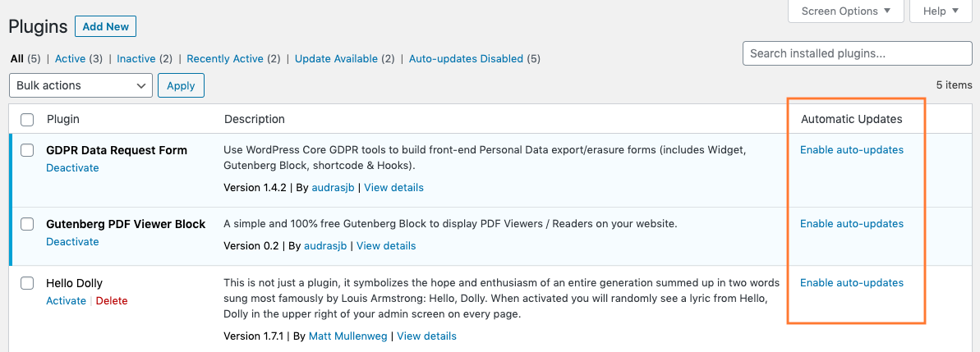Switch to Update Available filter
Image resolution: width=980 pixels, height=352 pixels.
click(x=336, y=59)
